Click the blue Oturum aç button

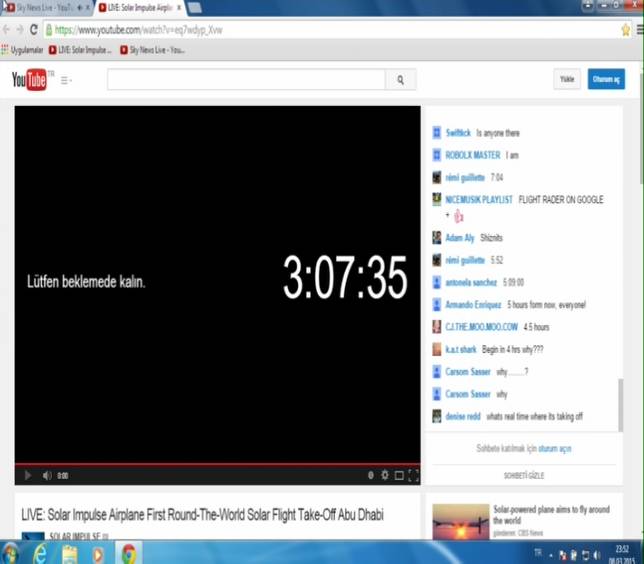(x=606, y=79)
